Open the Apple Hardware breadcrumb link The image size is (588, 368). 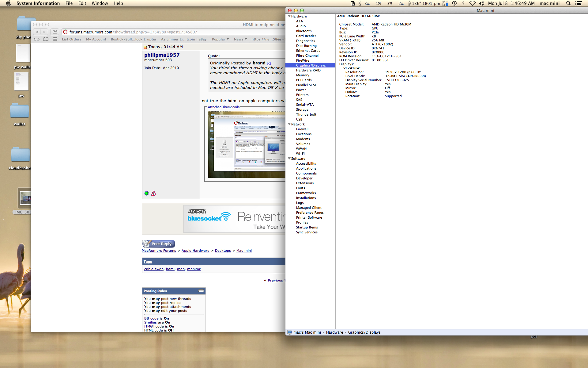click(195, 251)
